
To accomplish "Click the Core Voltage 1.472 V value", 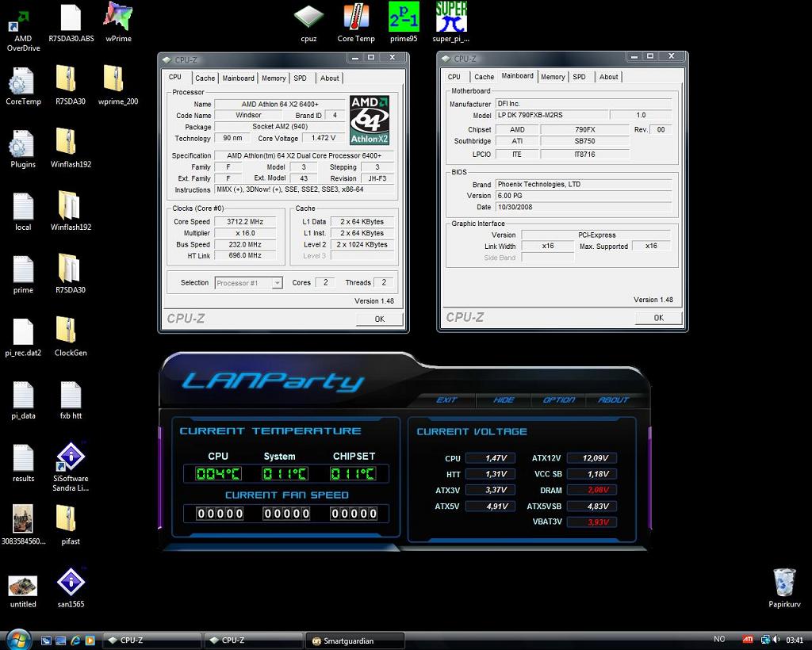I will tap(324, 138).
